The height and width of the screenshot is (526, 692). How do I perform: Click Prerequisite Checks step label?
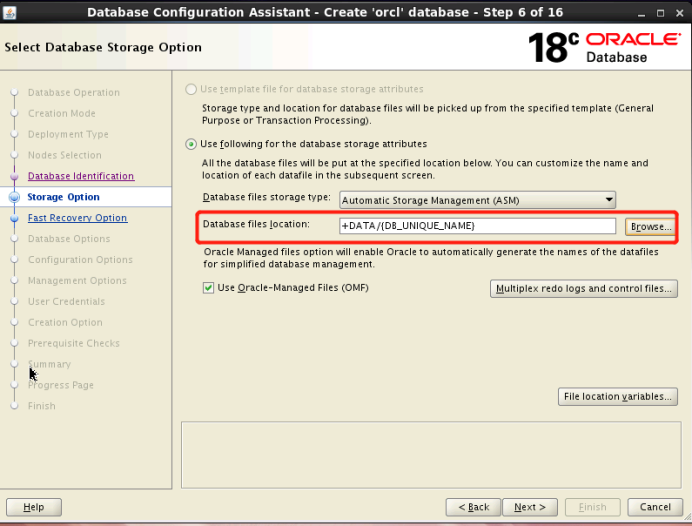(x=74, y=343)
